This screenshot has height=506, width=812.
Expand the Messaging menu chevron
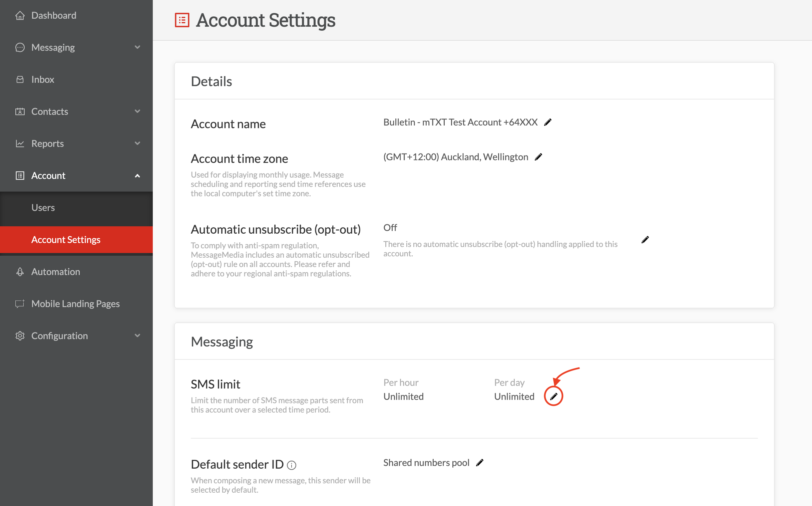pyautogui.click(x=137, y=47)
